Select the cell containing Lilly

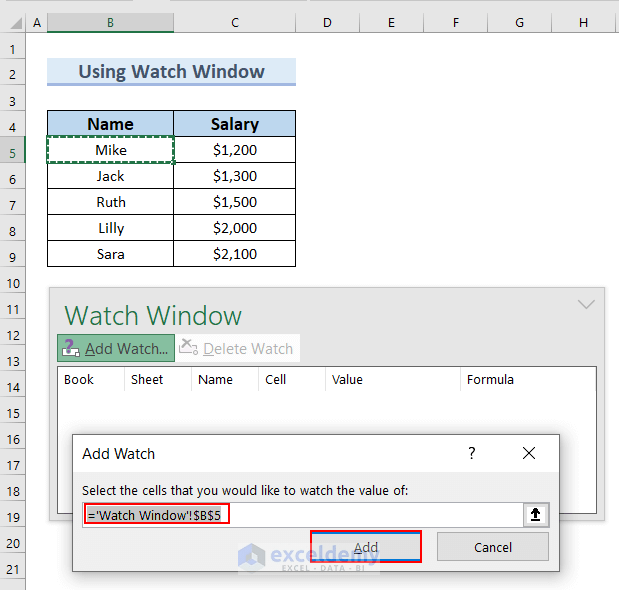coord(111,228)
